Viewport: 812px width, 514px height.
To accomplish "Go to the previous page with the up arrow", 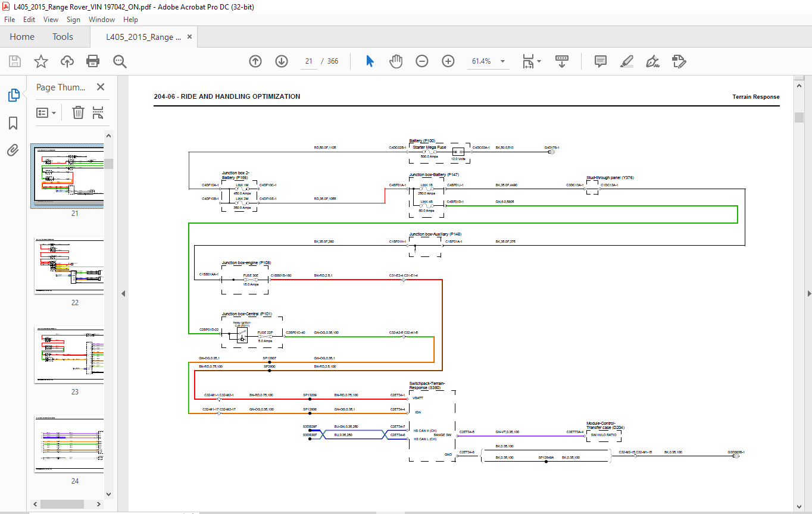I will 255,61.
